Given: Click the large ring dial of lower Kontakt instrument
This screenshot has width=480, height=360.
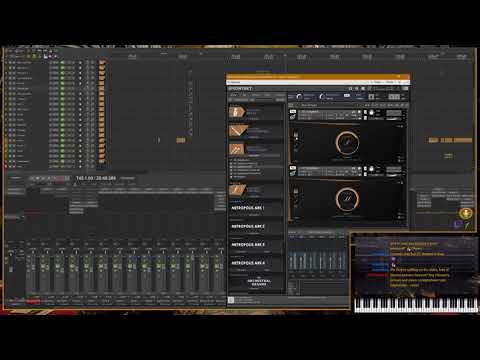Looking at the screenshot, I should [347, 199].
